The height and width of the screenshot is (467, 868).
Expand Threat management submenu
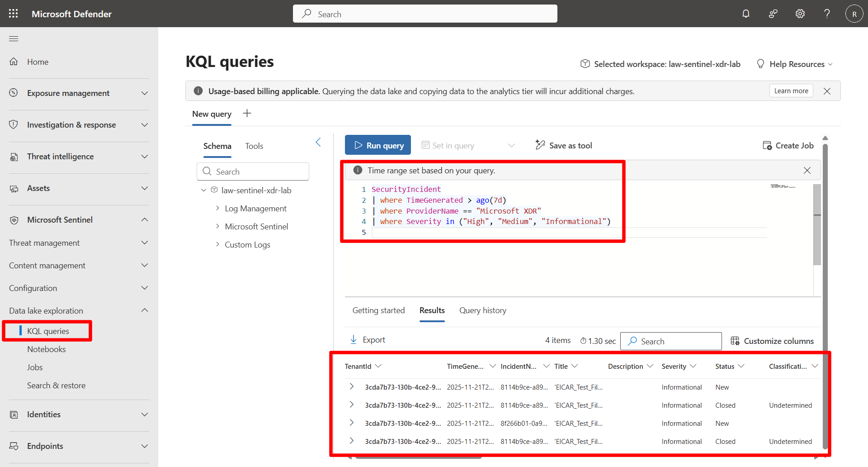coord(145,243)
